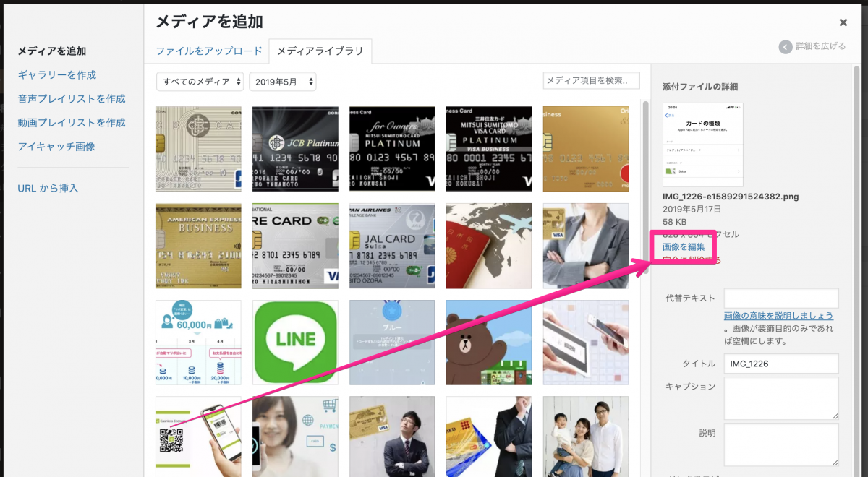Select the RE CARD silver card thumbnail
The height and width of the screenshot is (477, 868).
[x=295, y=246]
